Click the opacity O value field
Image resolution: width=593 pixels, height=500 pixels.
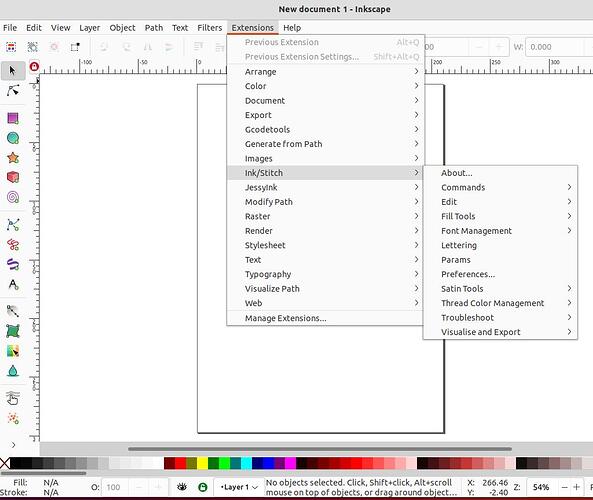(x=115, y=487)
